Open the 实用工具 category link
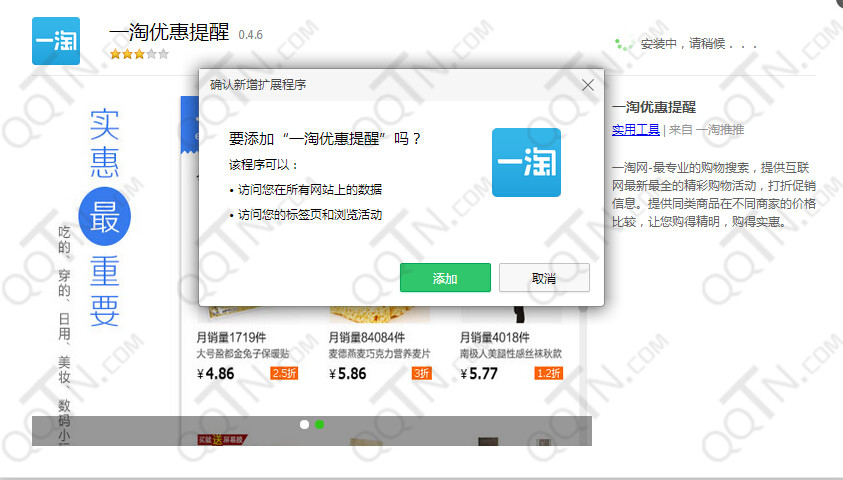The image size is (843, 480). tap(635, 130)
